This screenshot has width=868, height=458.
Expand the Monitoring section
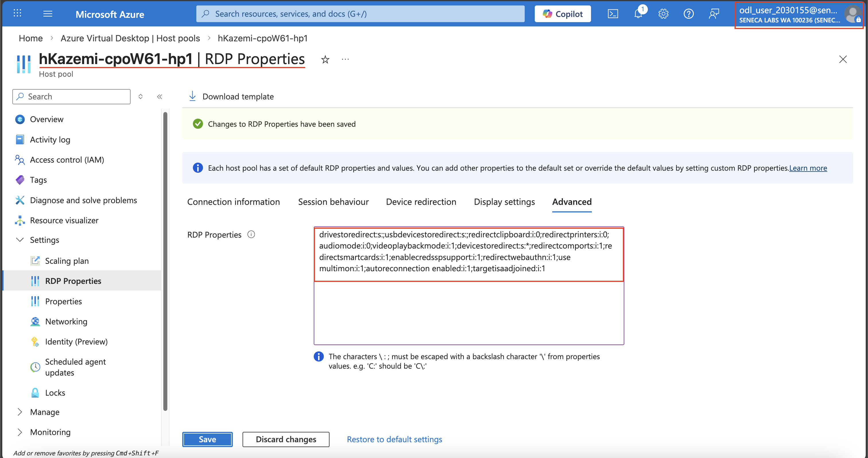[20, 432]
